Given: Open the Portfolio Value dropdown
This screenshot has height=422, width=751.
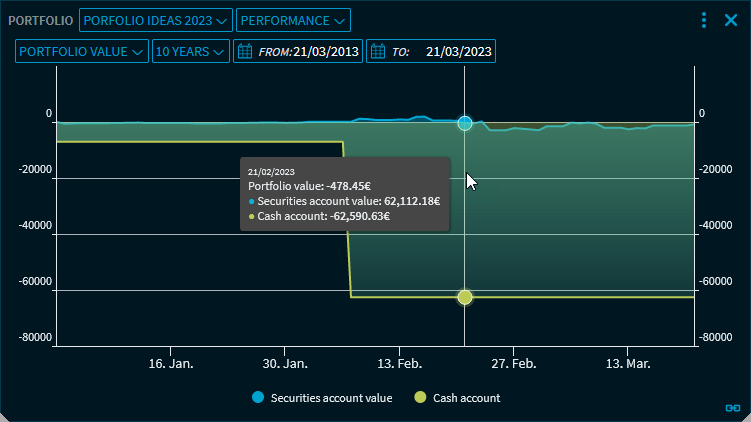Looking at the screenshot, I should [82, 51].
